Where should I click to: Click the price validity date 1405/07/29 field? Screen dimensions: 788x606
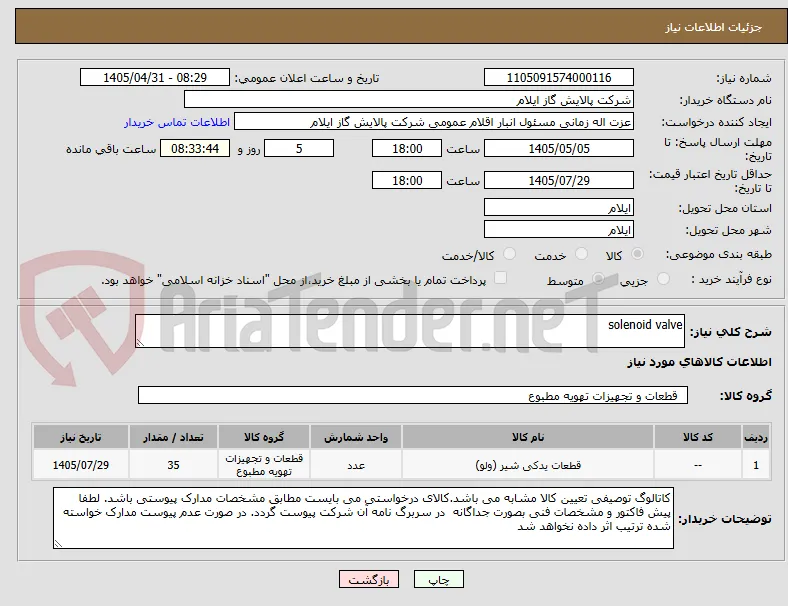click(558, 180)
